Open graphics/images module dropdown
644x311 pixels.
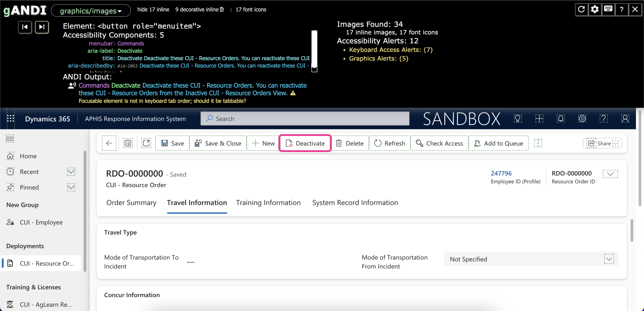(91, 11)
